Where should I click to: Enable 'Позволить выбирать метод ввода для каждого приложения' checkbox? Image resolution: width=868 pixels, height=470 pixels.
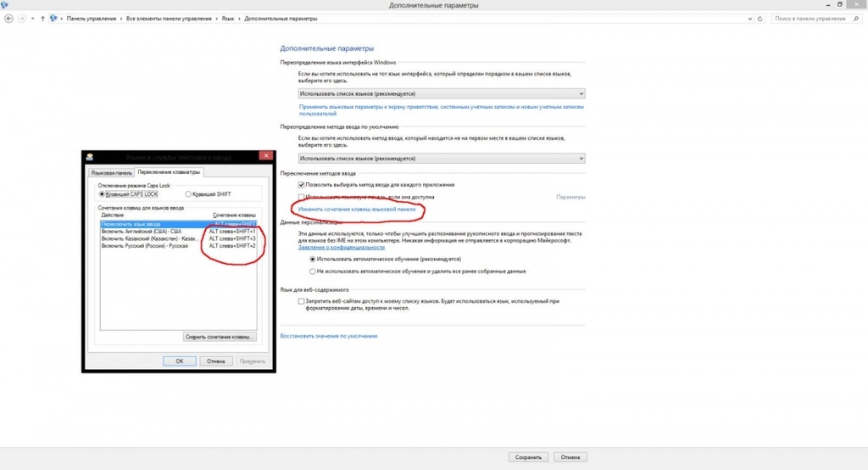coord(302,184)
